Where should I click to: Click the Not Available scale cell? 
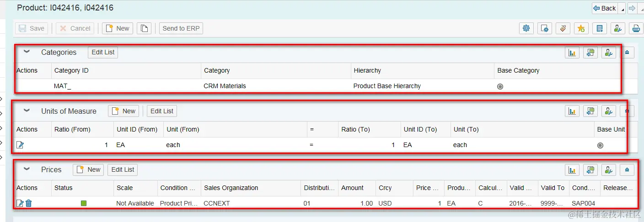coord(135,203)
